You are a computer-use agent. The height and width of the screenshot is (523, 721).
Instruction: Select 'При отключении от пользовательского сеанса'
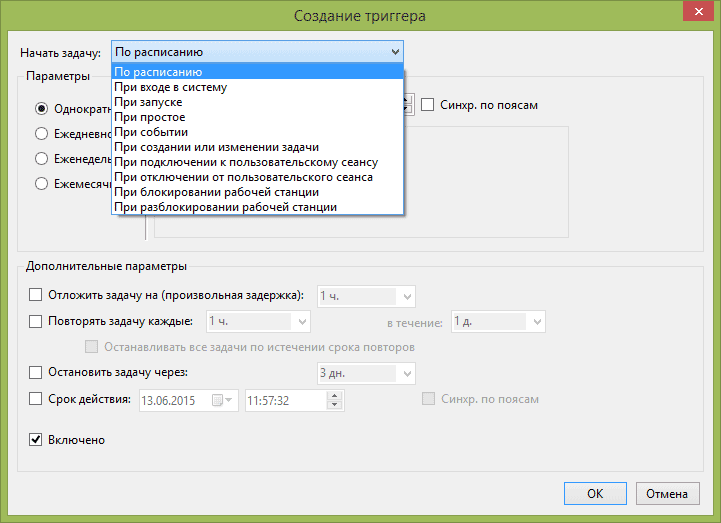click(x=258, y=177)
